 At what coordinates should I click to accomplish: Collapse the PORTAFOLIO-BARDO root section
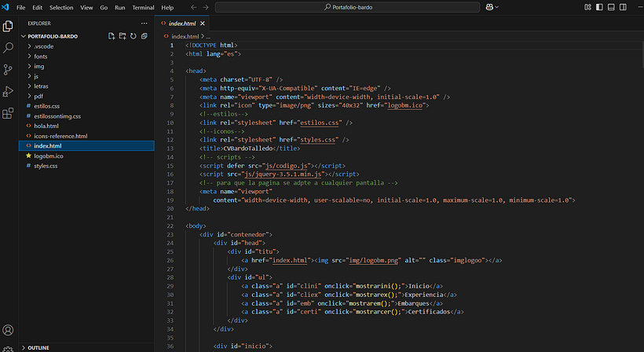tap(53, 36)
